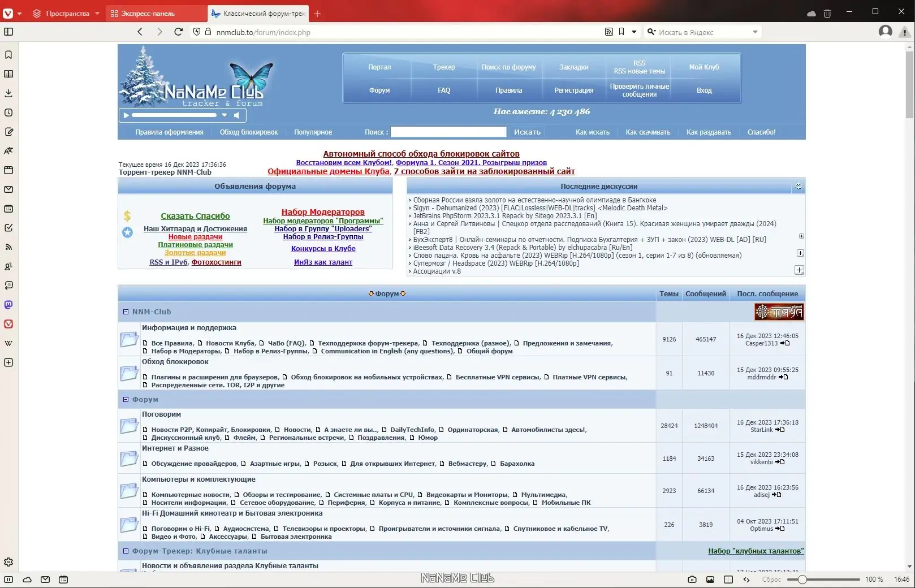Open the Vivaldi main menu
The width and height of the screenshot is (915, 588).
point(8,13)
